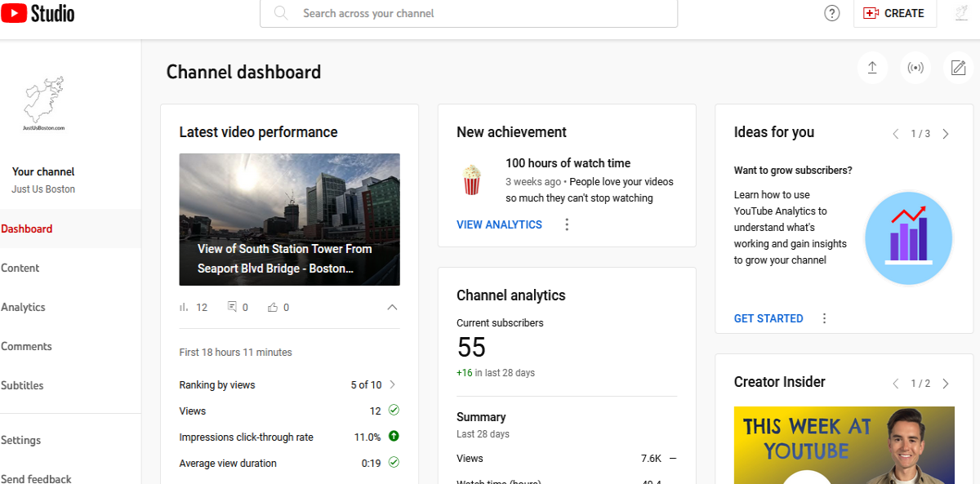Open the Dashboard menu item
This screenshot has height=484, width=980.
point(70,229)
